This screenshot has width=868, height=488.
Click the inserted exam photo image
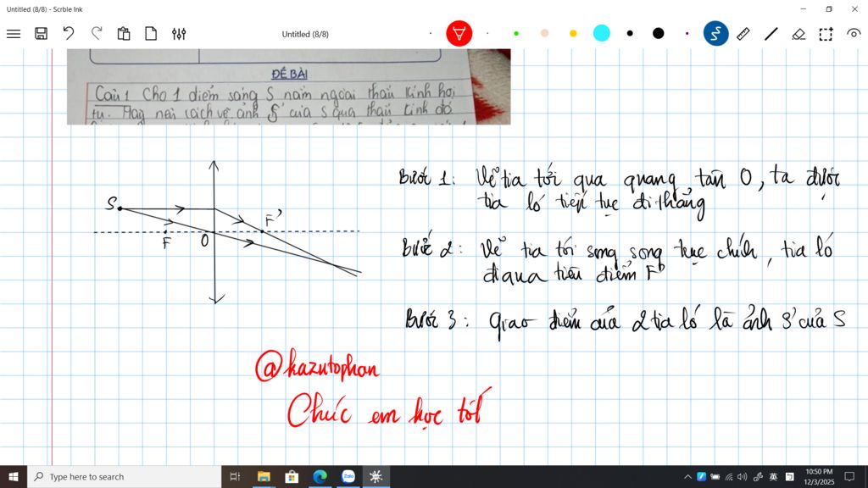pyautogui.click(x=288, y=86)
